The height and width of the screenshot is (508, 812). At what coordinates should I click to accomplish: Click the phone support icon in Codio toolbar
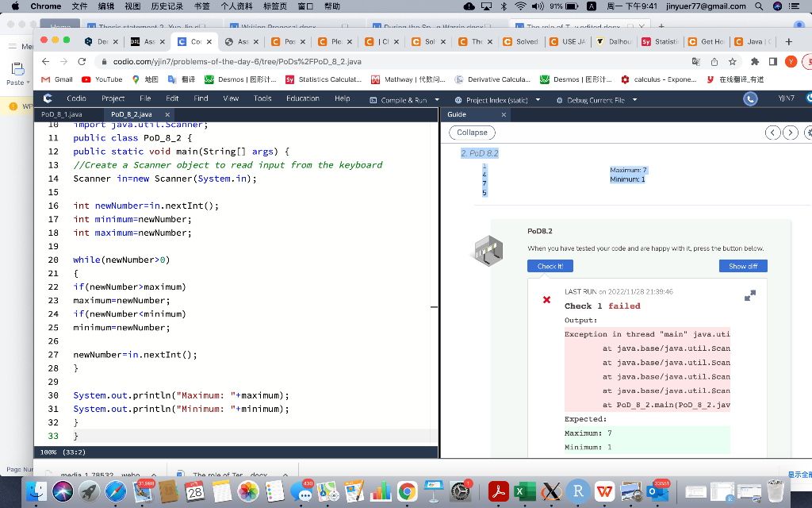pyautogui.click(x=749, y=98)
